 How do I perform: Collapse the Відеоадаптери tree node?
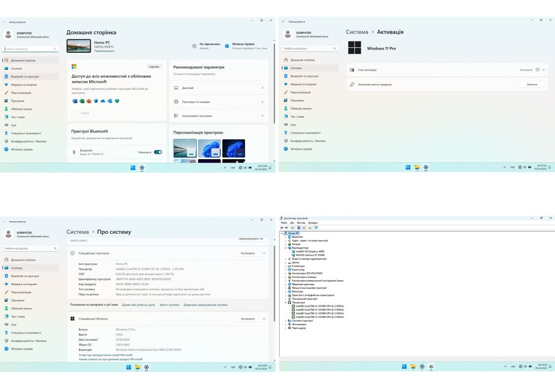click(285, 248)
